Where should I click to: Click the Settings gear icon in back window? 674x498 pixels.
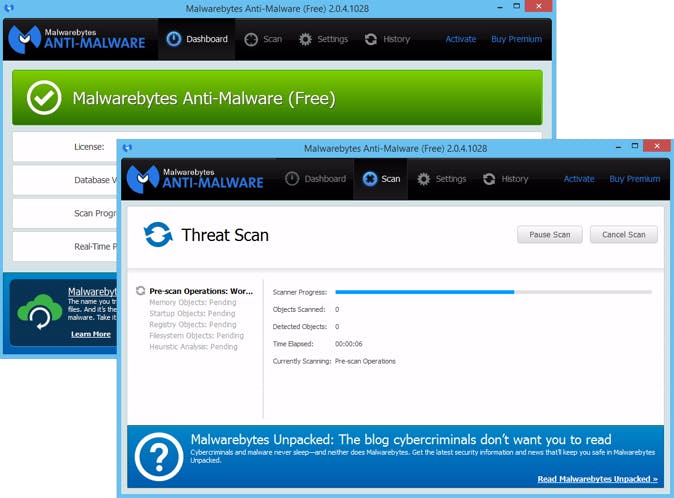pos(305,40)
